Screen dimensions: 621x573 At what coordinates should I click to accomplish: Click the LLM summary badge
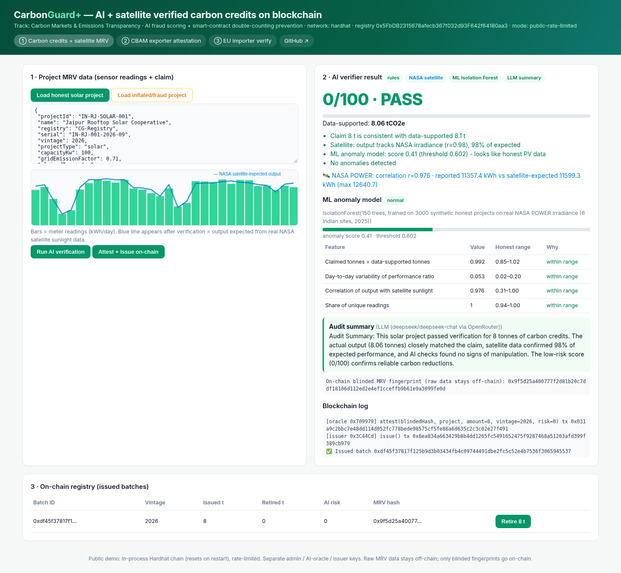coord(524,78)
